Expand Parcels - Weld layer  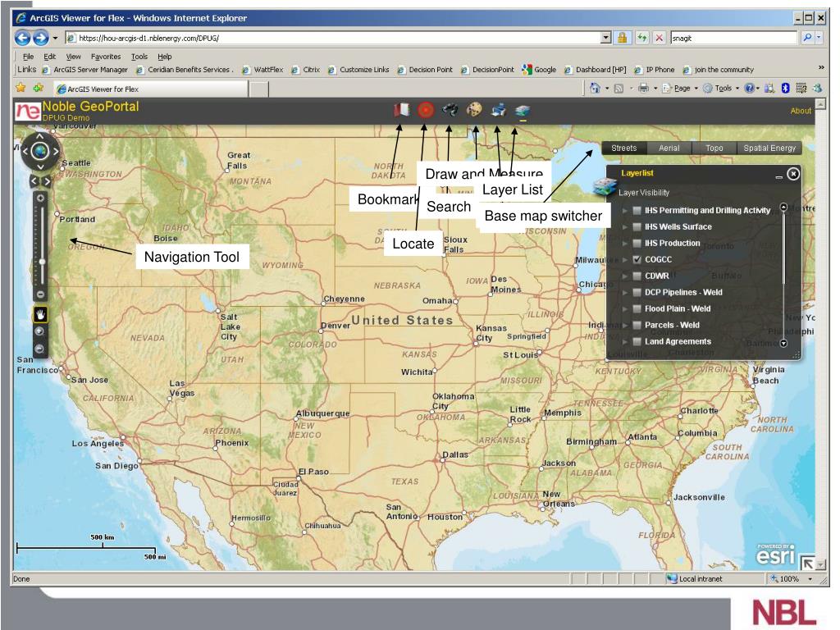pos(624,325)
